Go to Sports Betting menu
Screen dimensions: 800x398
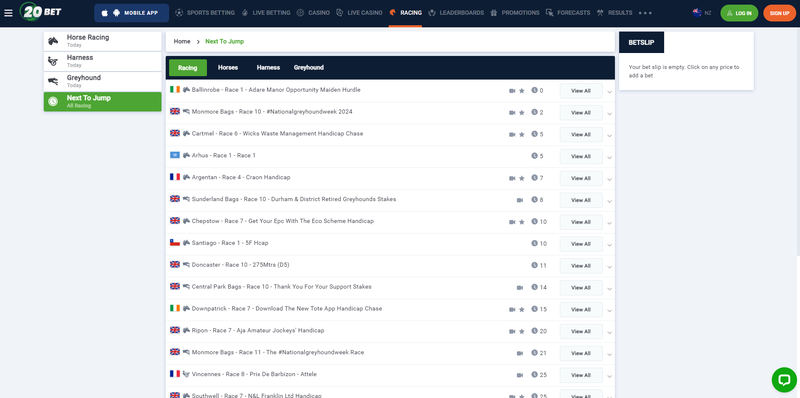(205, 13)
